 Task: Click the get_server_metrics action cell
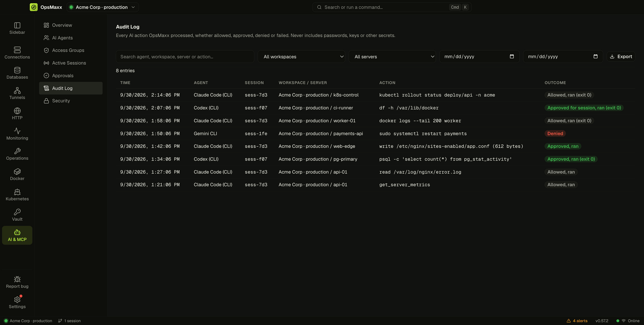[405, 185]
